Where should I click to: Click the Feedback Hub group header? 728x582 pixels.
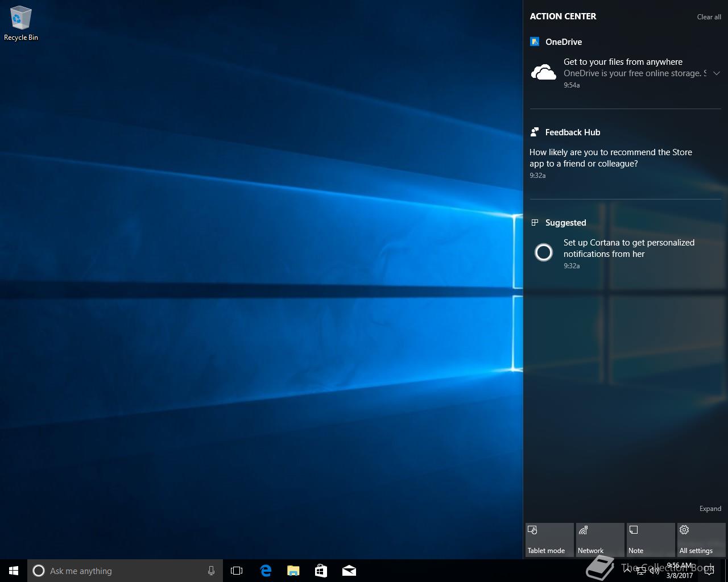click(573, 132)
